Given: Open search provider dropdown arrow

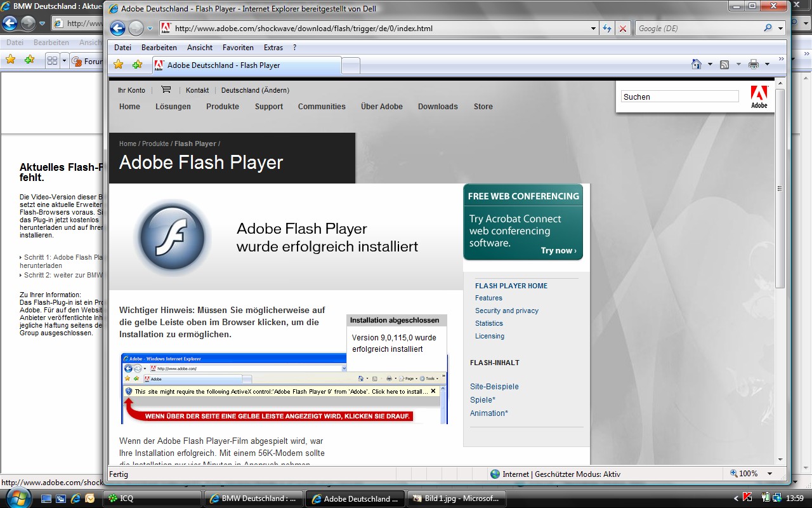Looking at the screenshot, I should pyautogui.click(x=780, y=29).
